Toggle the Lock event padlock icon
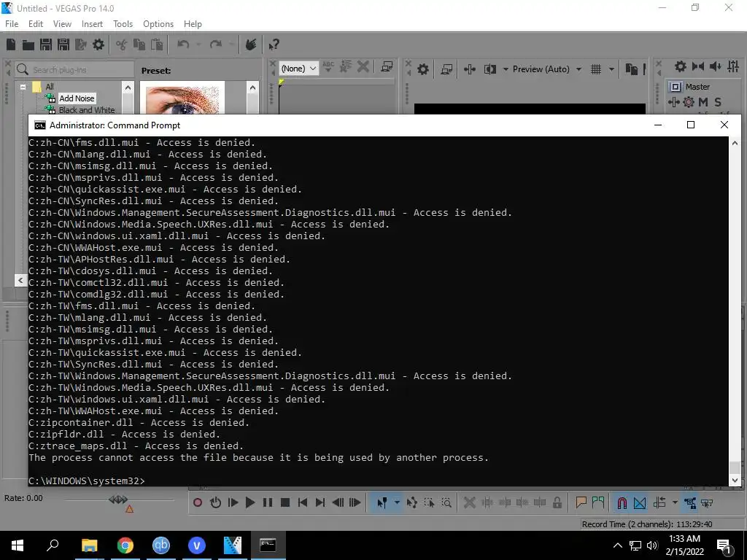 coord(557,503)
